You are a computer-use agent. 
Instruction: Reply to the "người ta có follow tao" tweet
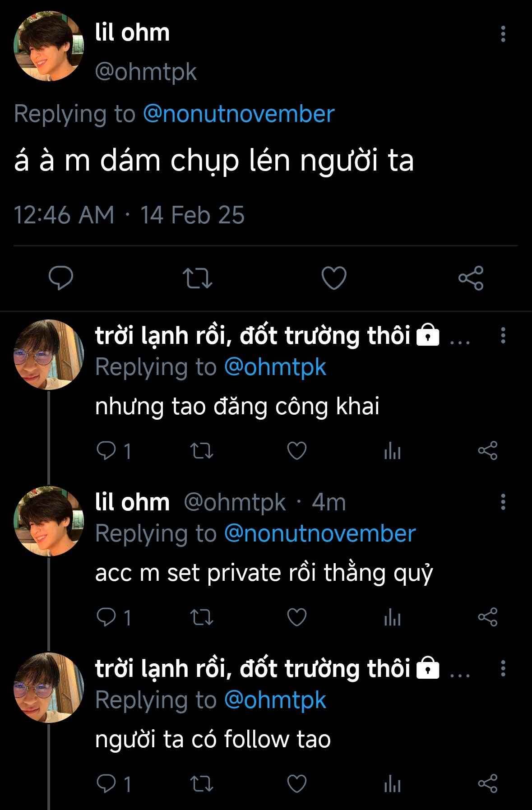[x=107, y=784]
